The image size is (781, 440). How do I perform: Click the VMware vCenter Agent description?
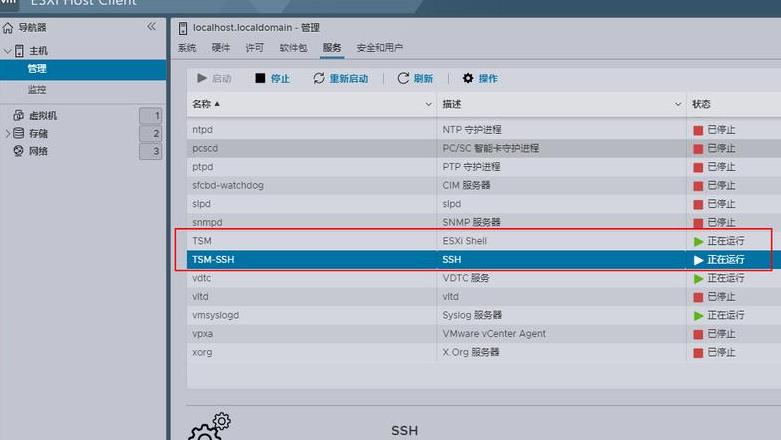click(494, 333)
